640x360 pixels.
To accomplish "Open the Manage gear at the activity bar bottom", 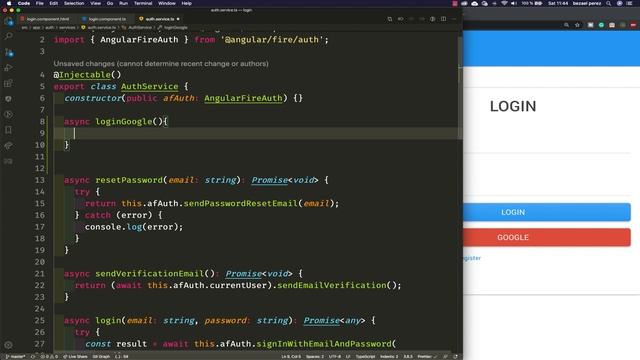I will [9, 345].
